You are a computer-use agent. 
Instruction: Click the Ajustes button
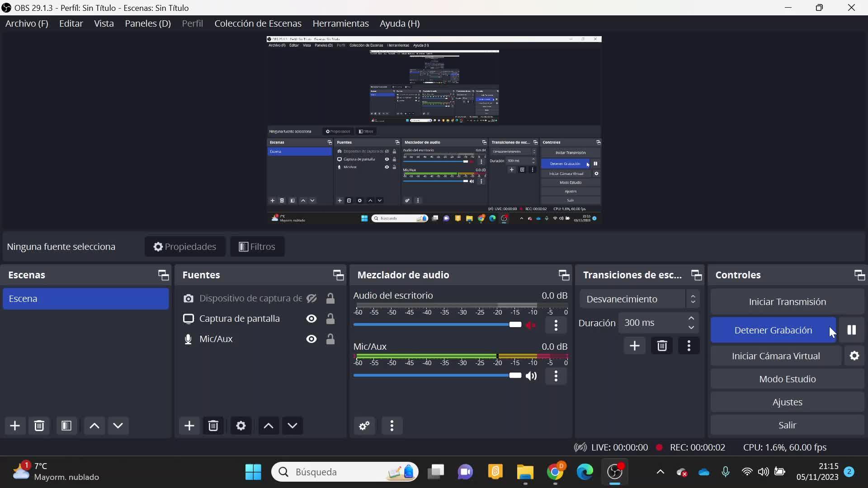coord(787,402)
